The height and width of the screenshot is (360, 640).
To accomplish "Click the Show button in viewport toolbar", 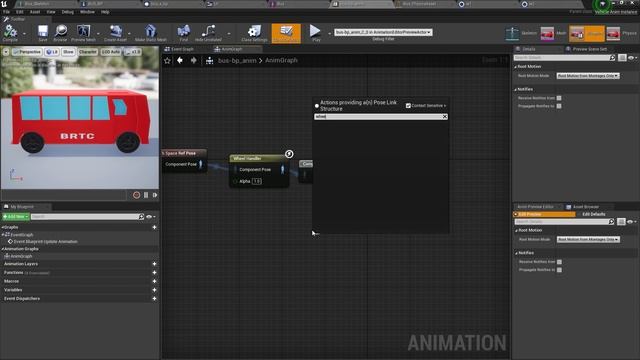I will [x=68, y=52].
